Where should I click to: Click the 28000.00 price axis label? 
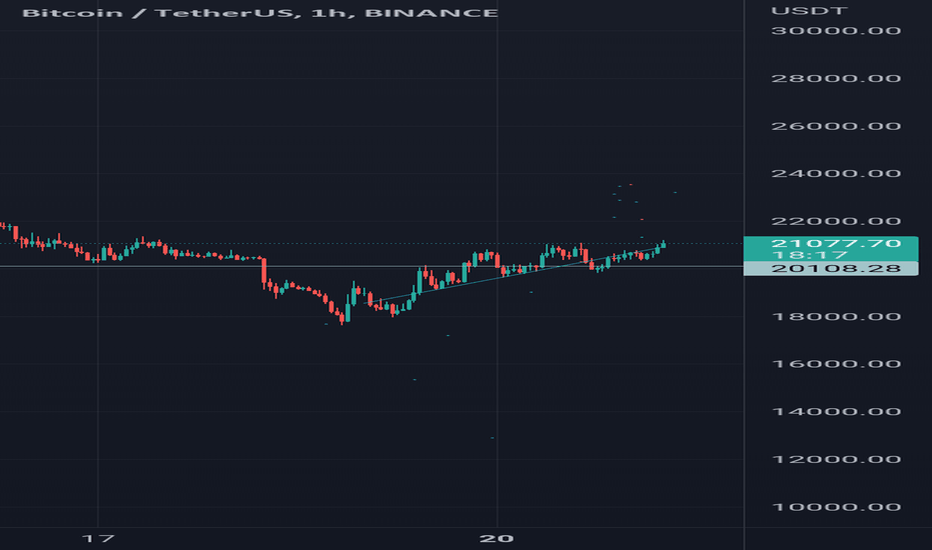[836, 78]
